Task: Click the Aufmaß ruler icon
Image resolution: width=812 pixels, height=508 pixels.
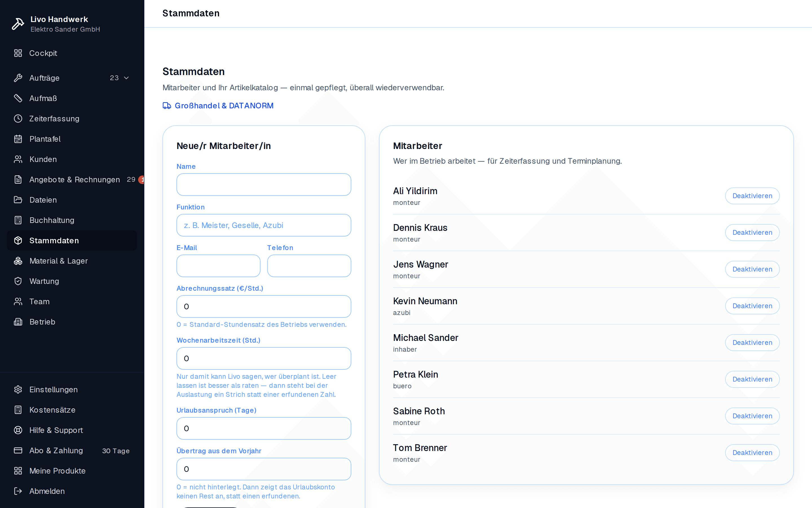Action: click(18, 98)
